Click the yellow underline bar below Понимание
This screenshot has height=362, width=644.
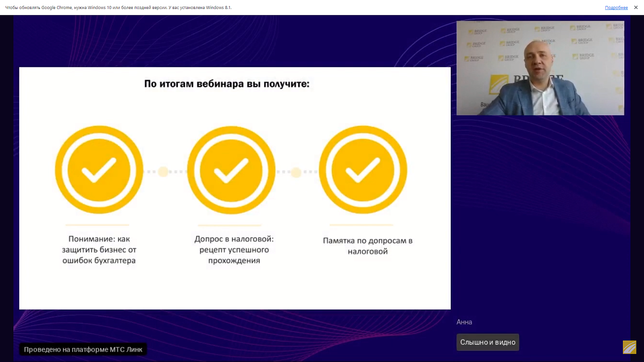point(98,224)
